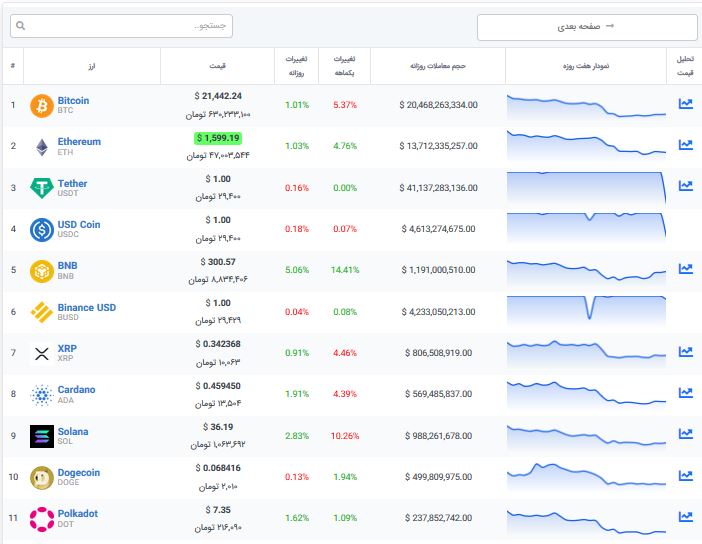702x544 pixels.
Task: Click the $ 36.19 Solana price
Action: (218, 427)
